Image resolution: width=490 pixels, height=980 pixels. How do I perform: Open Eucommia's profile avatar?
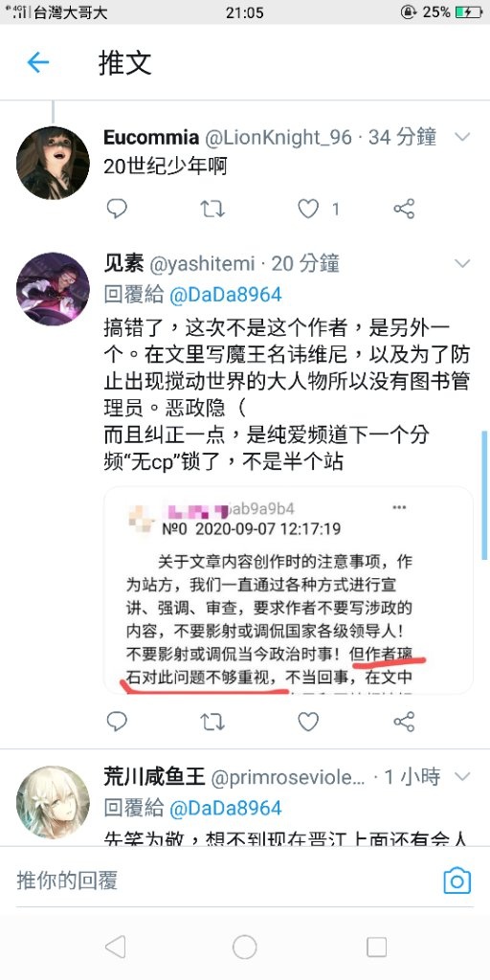[54, 163]
